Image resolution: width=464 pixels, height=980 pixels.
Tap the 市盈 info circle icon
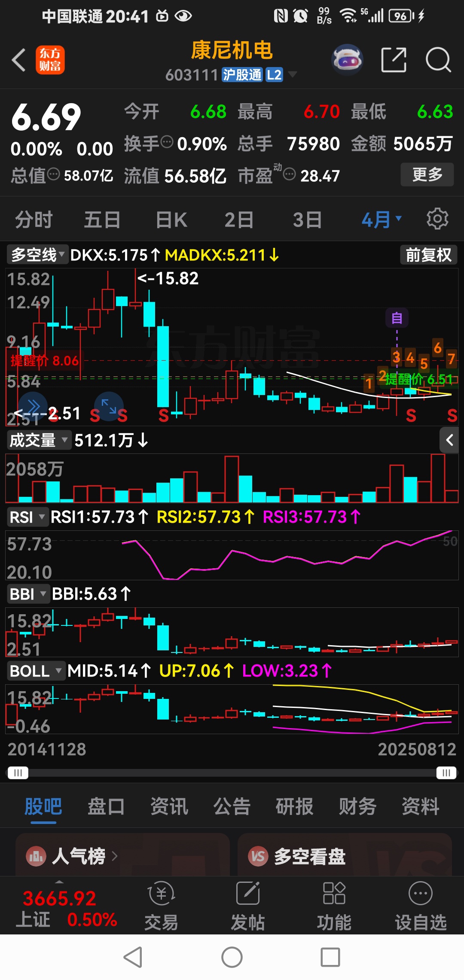[290, 174]
